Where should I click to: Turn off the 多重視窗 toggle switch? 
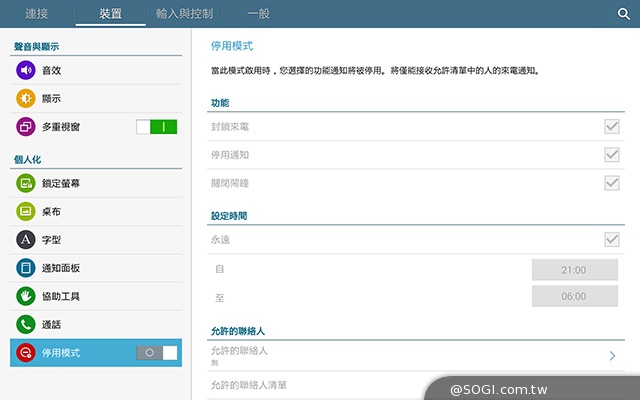[156, 127]
